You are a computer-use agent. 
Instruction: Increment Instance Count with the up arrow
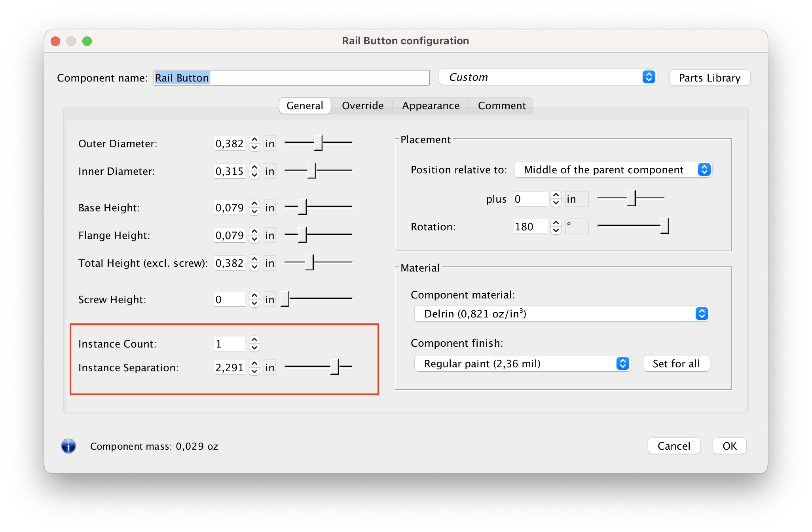tap(254, 340)
